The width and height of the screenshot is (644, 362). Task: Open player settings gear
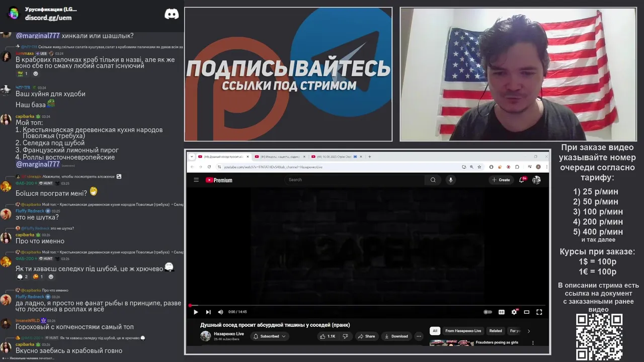coord(514,312)
